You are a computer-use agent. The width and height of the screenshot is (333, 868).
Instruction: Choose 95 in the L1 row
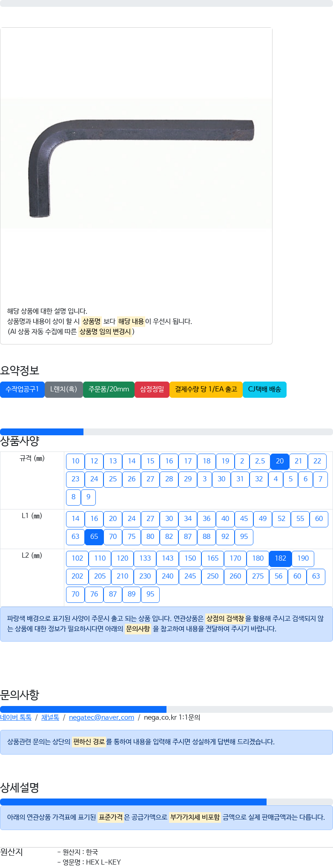(x=244, y=537)
